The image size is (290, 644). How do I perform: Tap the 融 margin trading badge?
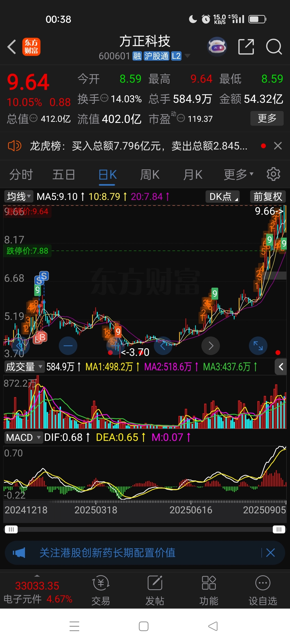pyautogui.click(x=137, y=56)
